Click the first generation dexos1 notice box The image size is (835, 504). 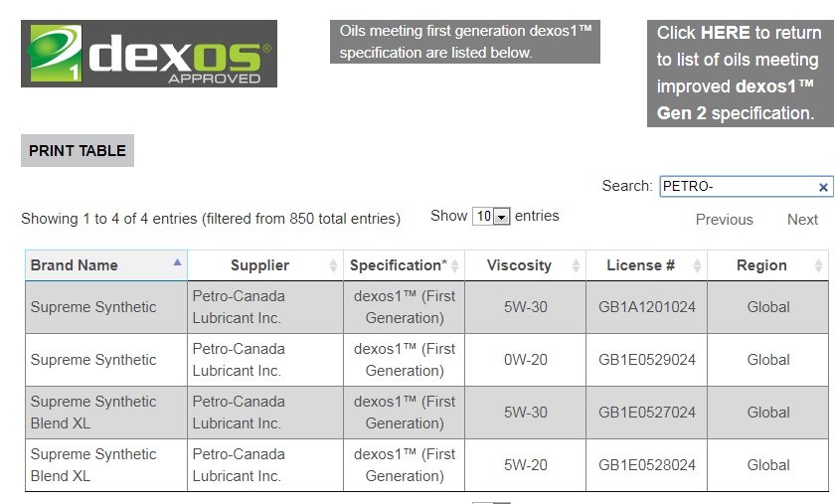pyautogui.click(x=465, y=42)
